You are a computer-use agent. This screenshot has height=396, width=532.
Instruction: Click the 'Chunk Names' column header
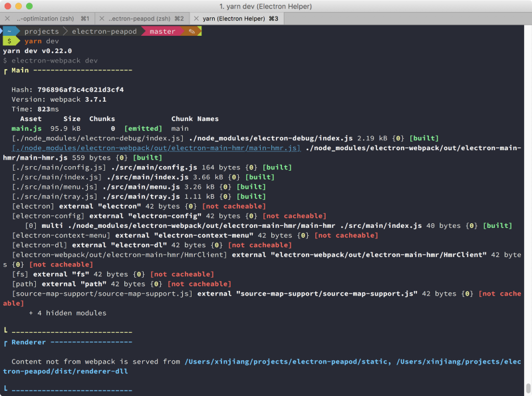tap(195, 119)
